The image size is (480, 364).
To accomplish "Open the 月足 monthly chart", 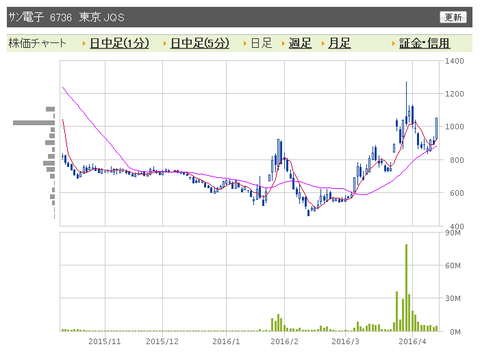I will click(339, 43).
